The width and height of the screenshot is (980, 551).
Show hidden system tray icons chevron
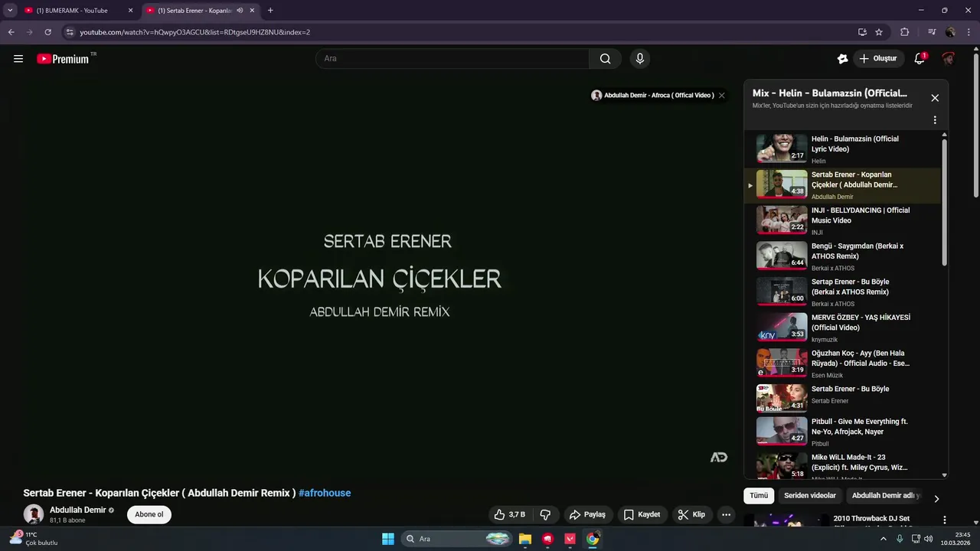884,539
